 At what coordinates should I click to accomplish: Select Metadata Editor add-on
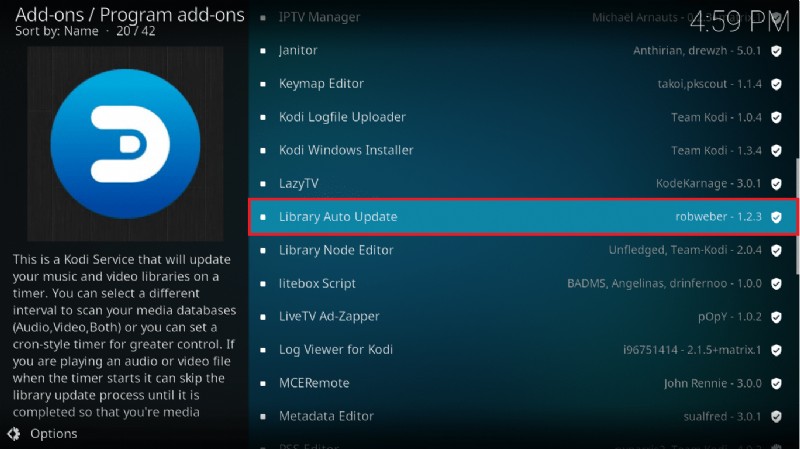click(x=522, y=416)
